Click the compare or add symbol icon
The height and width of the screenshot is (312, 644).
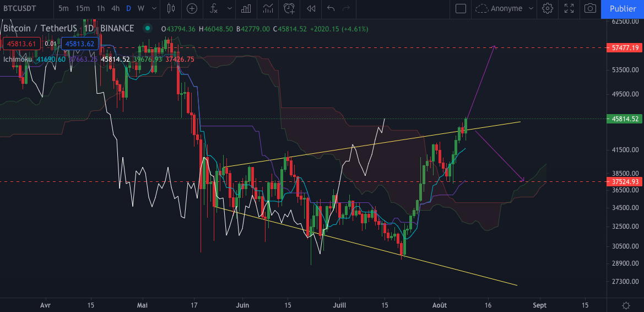[192, 8]
